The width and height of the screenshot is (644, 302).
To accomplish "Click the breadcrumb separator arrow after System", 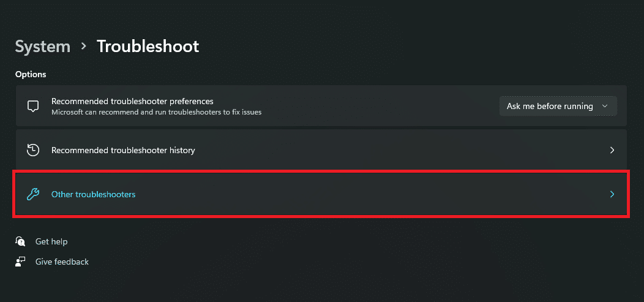I will (x=83, y=47).
